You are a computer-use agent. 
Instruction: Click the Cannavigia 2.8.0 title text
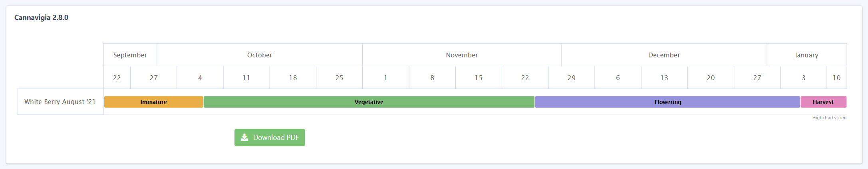pos(41,18)
